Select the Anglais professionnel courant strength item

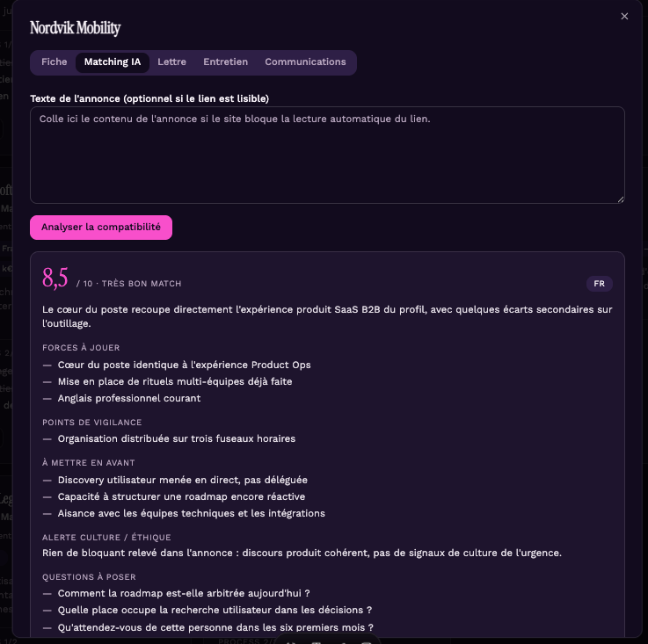tap(129, 398)
